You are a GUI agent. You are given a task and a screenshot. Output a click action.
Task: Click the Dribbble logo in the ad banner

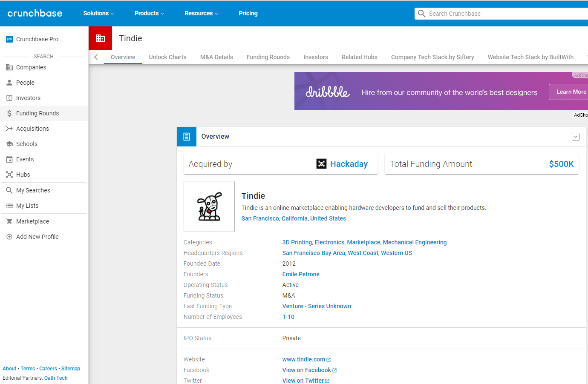(x=328, y=92)
